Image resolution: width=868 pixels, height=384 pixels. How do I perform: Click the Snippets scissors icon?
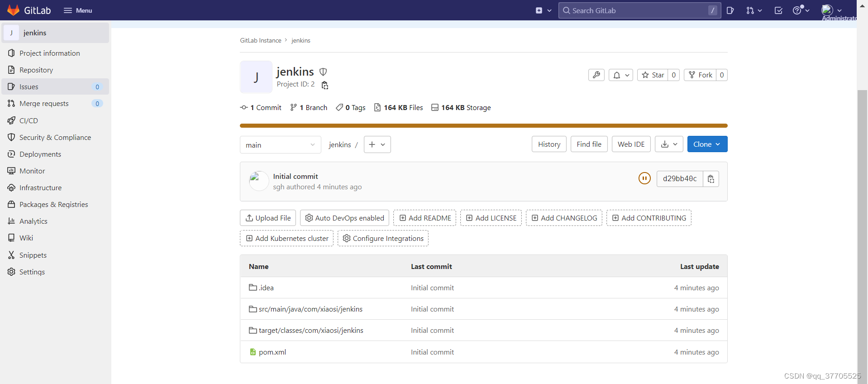click(11, 255)
